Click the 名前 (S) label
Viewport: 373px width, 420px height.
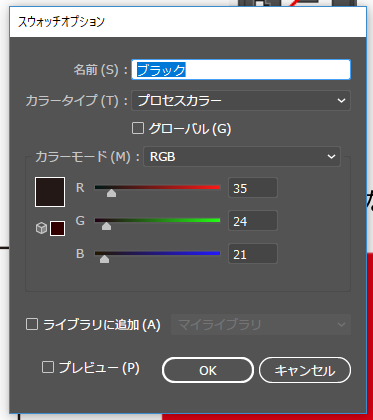coord(100,70)
